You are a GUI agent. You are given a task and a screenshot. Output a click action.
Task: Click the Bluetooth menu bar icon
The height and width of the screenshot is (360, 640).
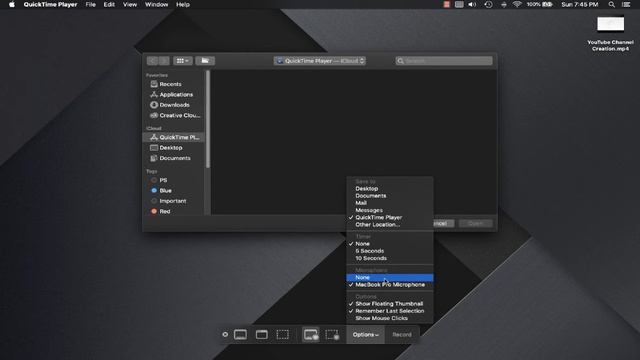504,4
